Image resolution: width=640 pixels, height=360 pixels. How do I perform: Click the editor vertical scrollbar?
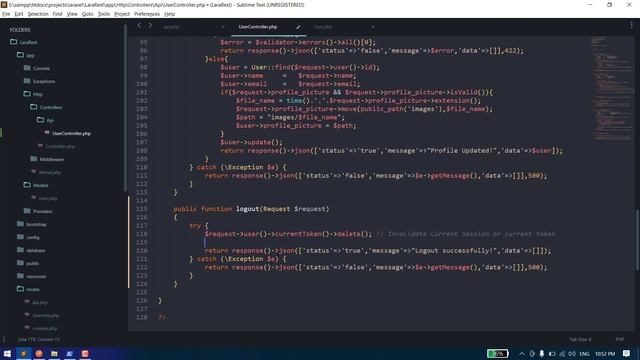[x=637, y=239]
